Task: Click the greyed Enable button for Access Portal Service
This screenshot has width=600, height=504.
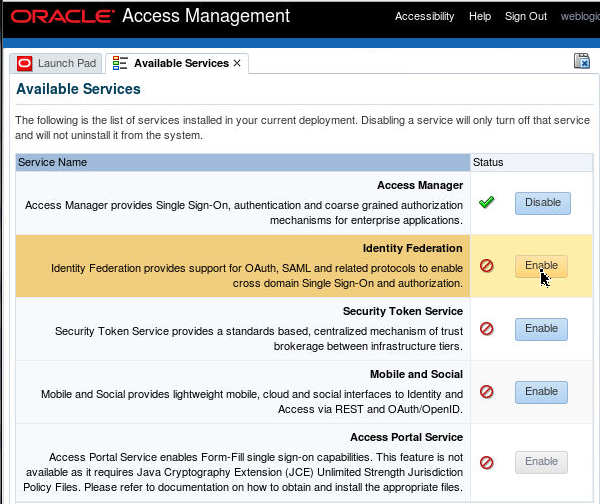Action: tap(541, 462)
